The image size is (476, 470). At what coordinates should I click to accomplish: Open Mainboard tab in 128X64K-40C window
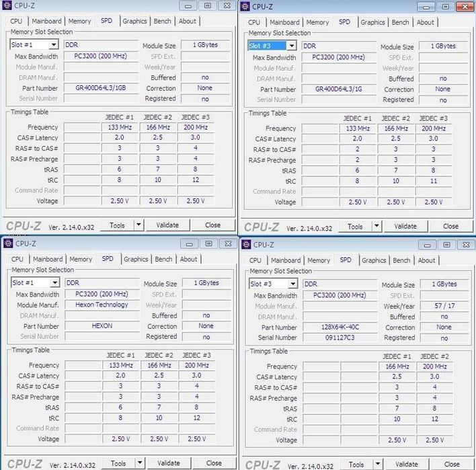pos(286,260)
